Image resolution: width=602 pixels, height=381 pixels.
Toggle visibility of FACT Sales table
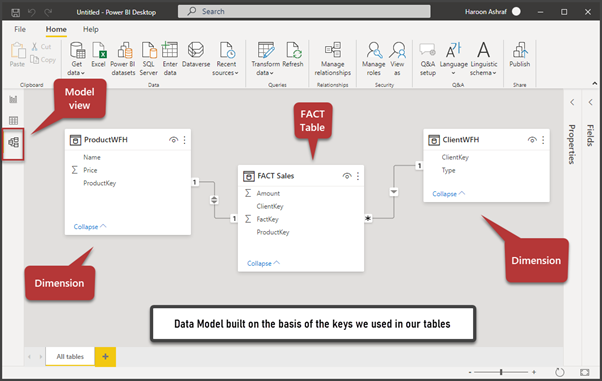coord(347,176)
